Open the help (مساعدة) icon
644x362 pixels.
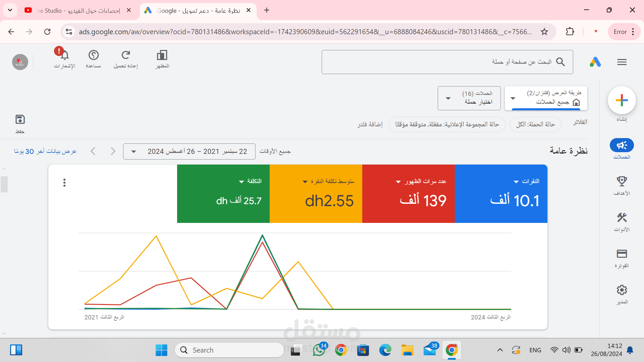(x=93, y=55)
